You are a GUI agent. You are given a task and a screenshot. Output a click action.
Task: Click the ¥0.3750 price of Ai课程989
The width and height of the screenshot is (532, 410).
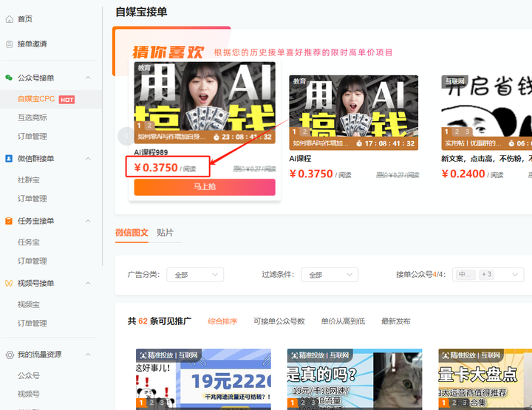click(x=156, y=168)
